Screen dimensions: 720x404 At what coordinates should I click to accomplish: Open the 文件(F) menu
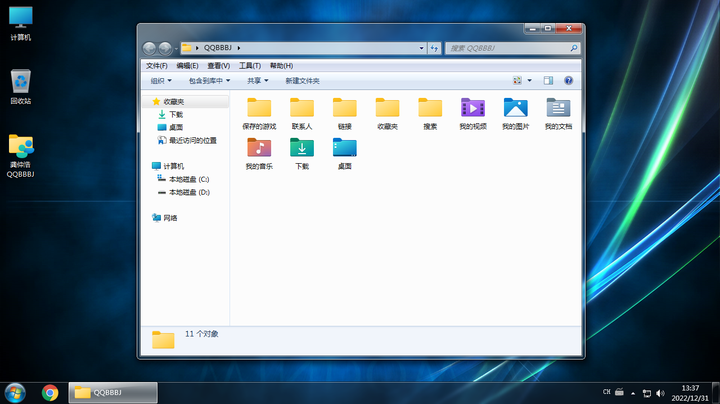click(157, 66)
